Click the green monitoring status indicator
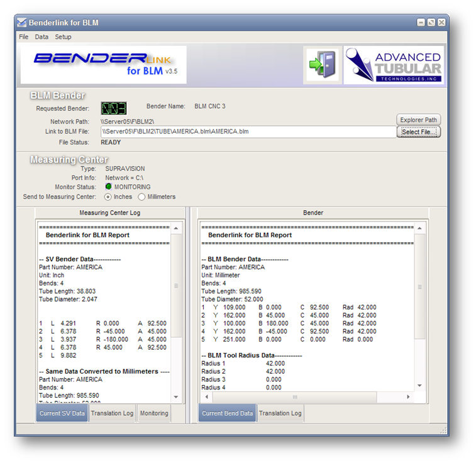This screenshot has width=476, height=463. point(109,187)
